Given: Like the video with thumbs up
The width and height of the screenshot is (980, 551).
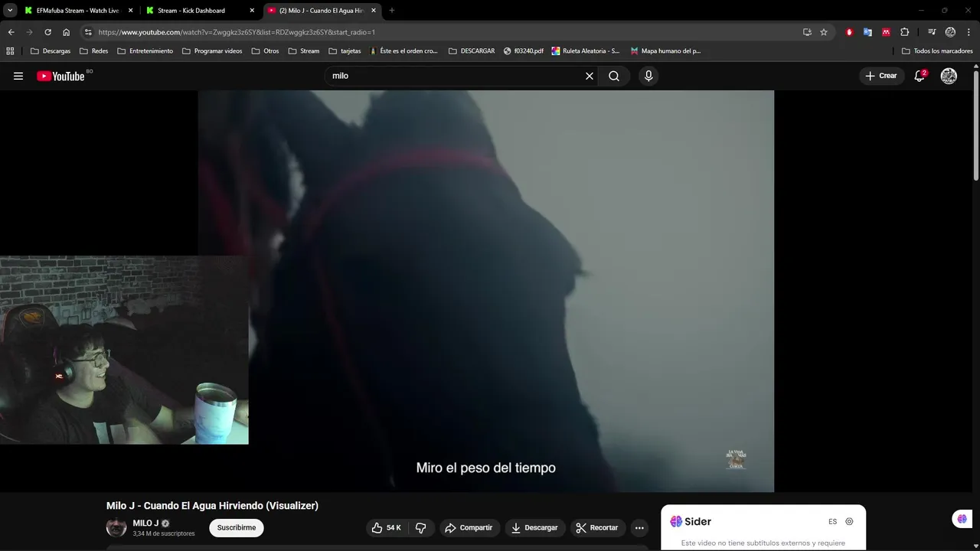Looking at the screenshot, I should coord(387,527).
